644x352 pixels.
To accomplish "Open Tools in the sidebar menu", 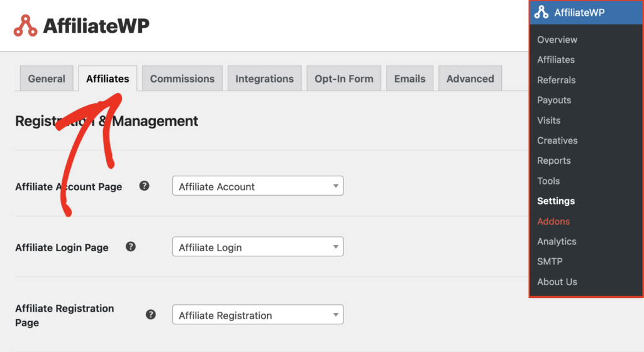I will click(x=548, y=181).
